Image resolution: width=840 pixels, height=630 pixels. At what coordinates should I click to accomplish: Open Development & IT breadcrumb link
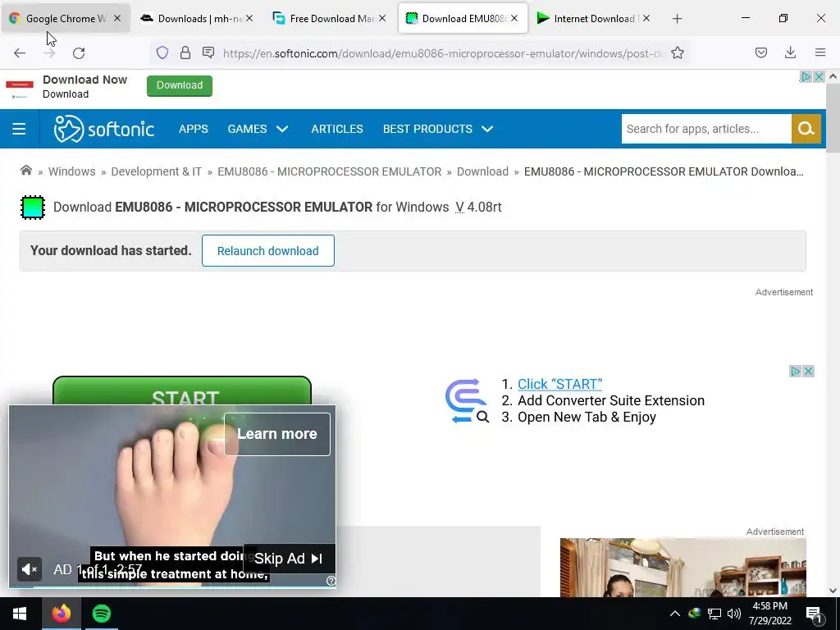[156, 171]
